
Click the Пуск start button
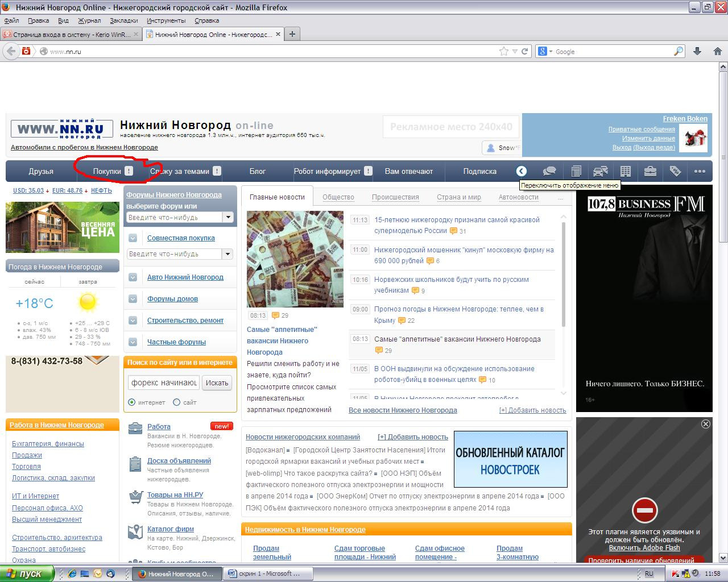coord(27,573)
